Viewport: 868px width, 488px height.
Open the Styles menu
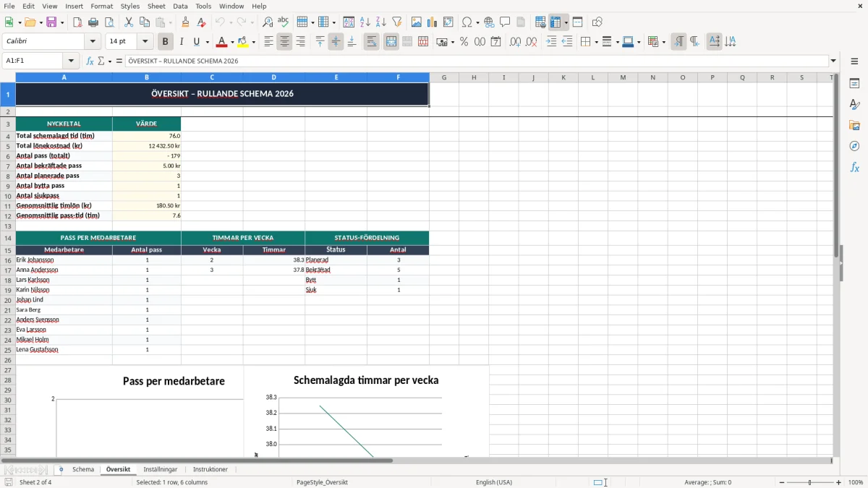tap(130, 6)
